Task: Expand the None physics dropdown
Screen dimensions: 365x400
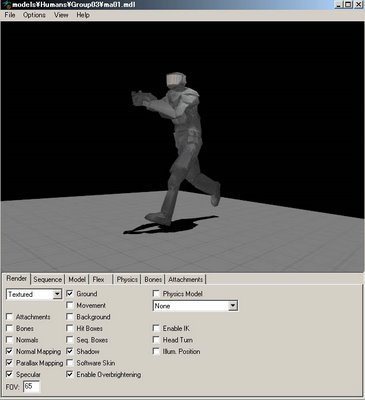Action: (233, 306)
